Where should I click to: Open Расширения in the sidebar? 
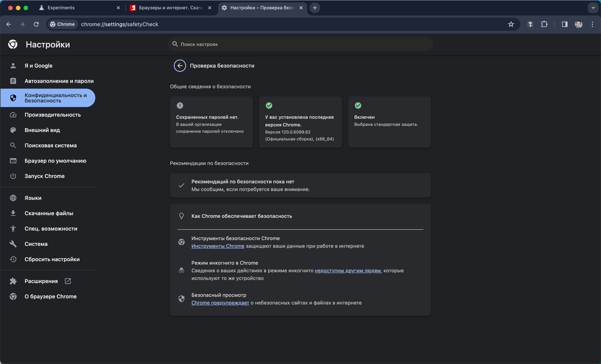[41, 281]
